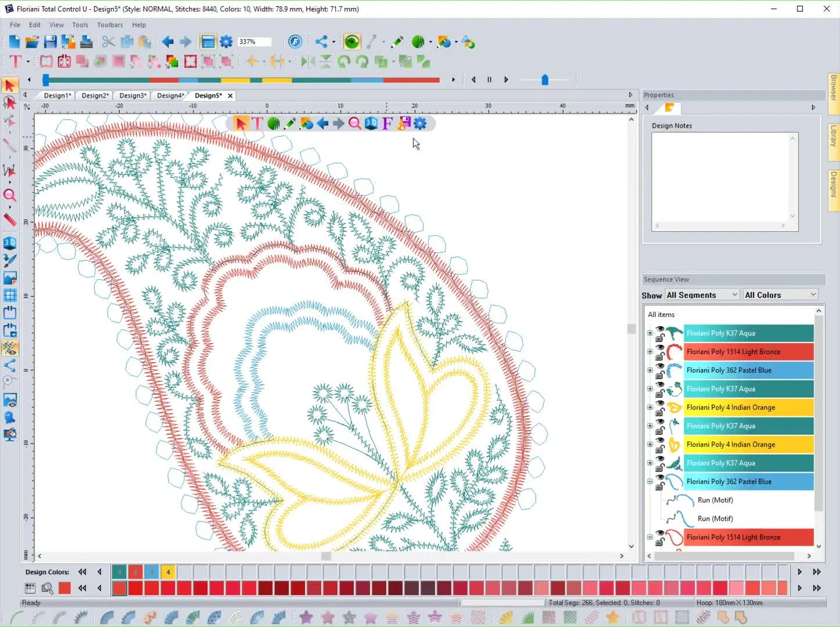Pause the stitch simulator playback
The image size is (840, 627).
pos(489,80)
